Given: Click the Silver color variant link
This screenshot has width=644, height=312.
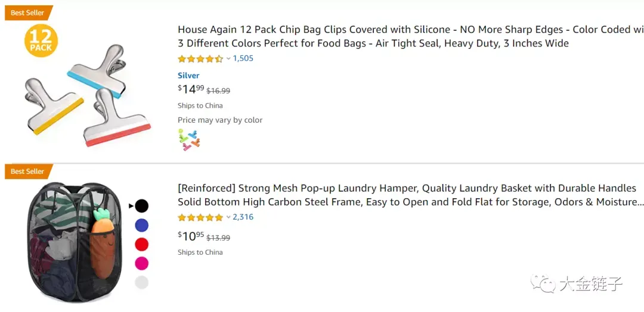Looking at the screenshot, I should [x=188, y=76].
